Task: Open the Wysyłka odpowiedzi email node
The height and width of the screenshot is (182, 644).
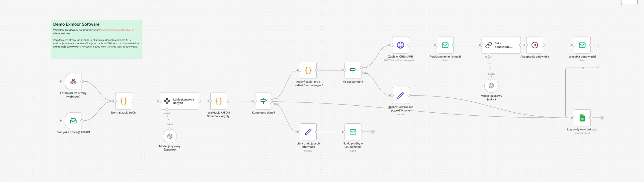Action: pyautogui.click(x=582, y=45)
